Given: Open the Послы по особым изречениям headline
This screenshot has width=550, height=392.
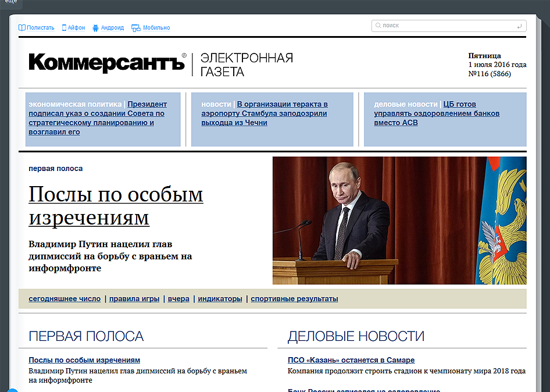Looking at the screenshot, I should point(116,205).
